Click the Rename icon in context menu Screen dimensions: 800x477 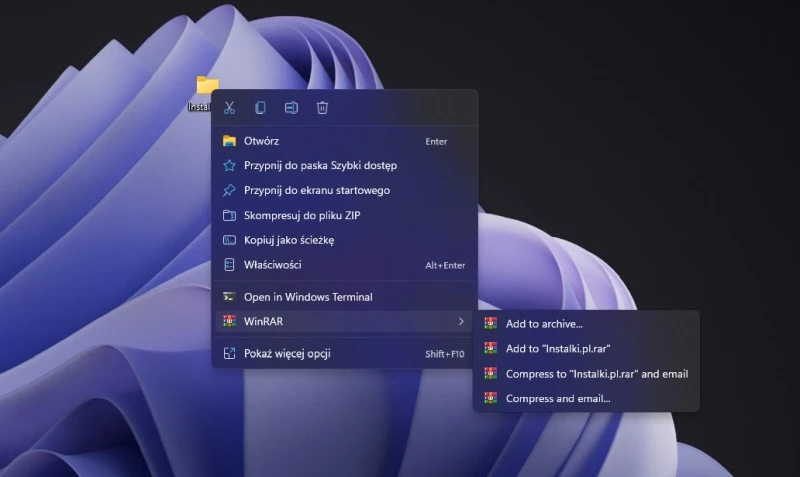pos(291,108)
